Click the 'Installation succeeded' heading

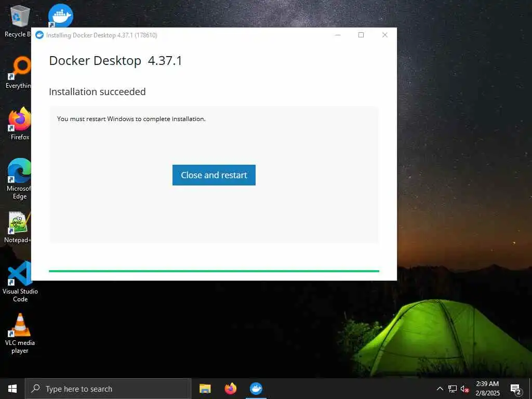click(97, 91)
